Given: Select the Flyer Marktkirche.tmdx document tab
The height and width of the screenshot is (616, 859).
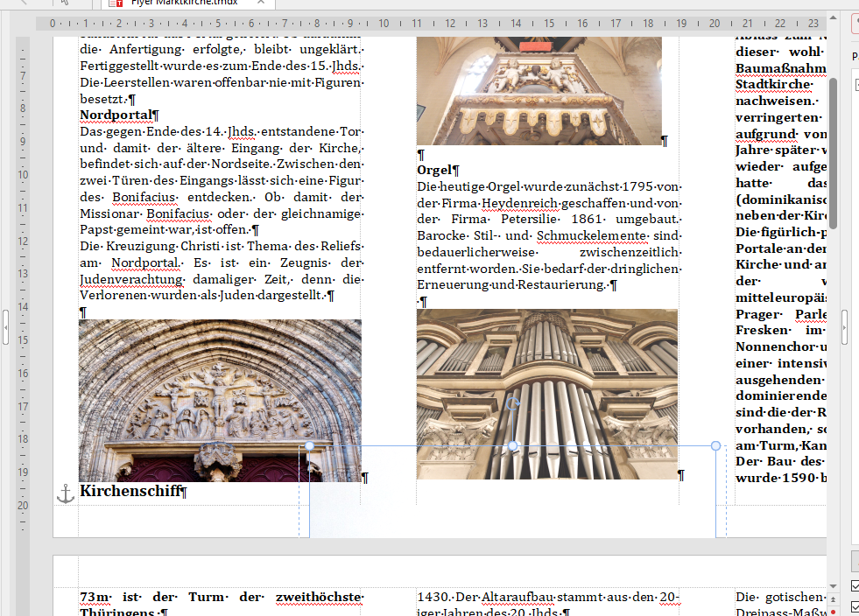Looking at the screenshot, I should click(188, 3).
